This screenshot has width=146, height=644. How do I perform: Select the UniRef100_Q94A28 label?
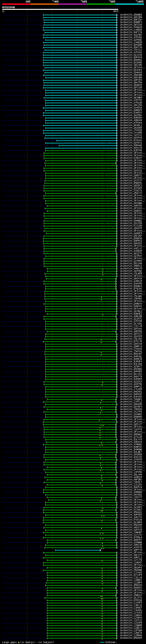pyautogui.click(x=131, y=72)
